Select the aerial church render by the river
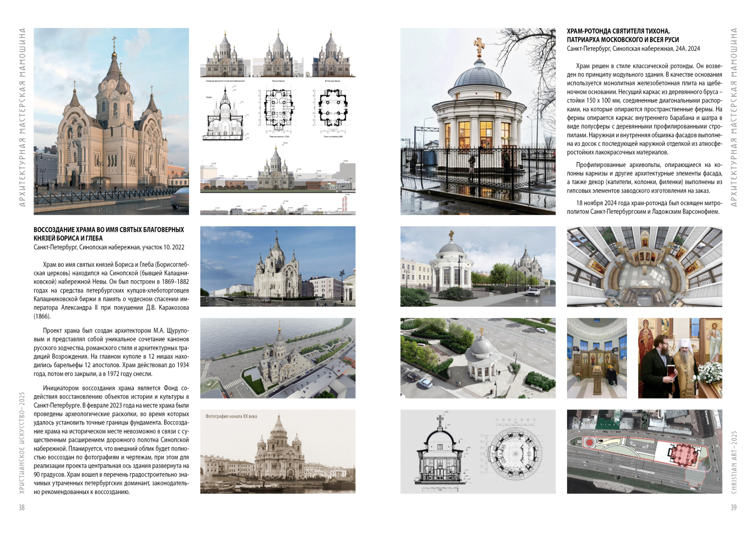The width and height of the screenshot is (756, 533). [278, 358]
